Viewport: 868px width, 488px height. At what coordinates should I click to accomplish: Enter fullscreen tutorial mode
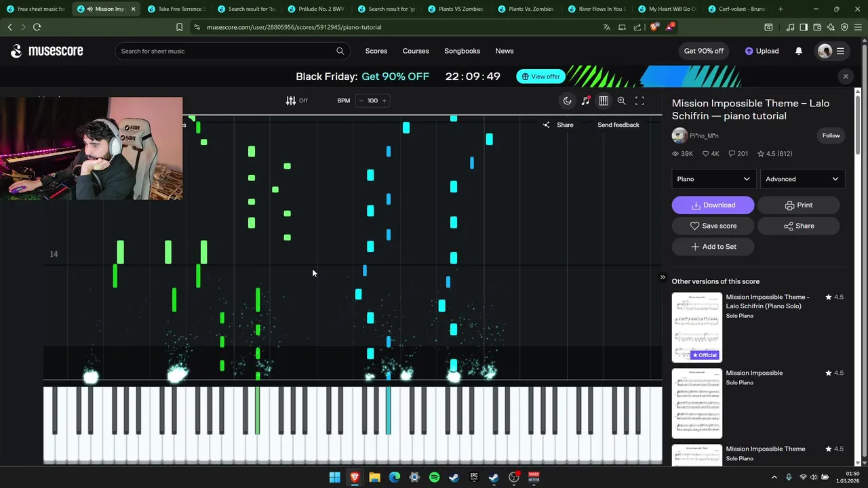(x=639, y=100)
